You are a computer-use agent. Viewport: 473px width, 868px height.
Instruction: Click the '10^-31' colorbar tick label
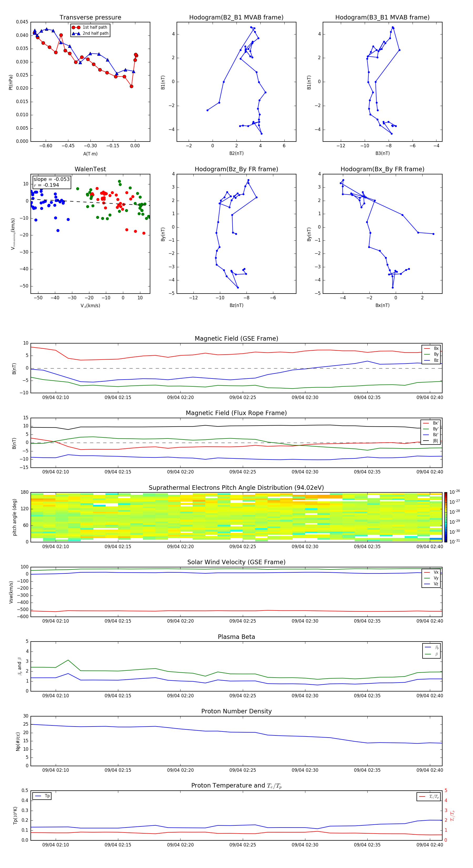455,542
